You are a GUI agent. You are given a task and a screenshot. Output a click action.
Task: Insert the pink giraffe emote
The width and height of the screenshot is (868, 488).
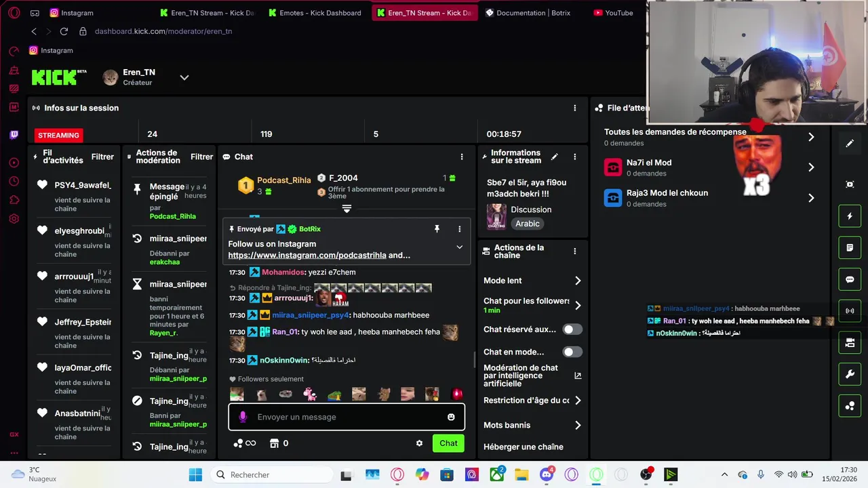[x=310, y=394]
